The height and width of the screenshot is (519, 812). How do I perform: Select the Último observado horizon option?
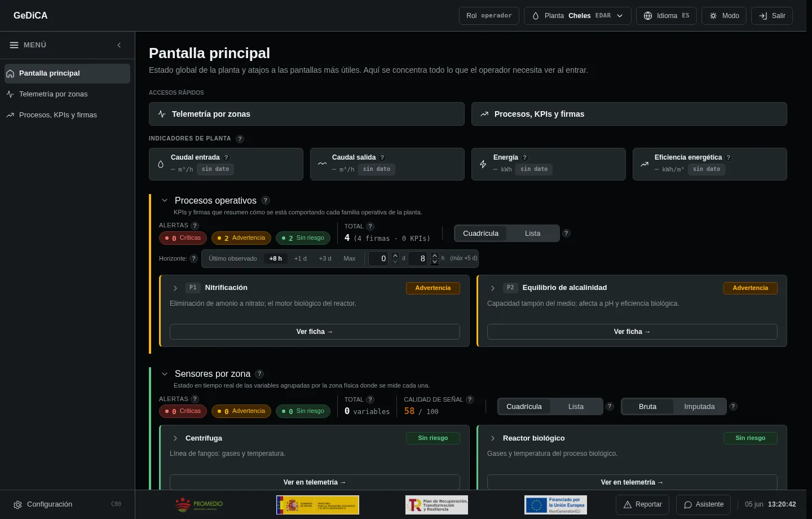click(x=233, y=258)
